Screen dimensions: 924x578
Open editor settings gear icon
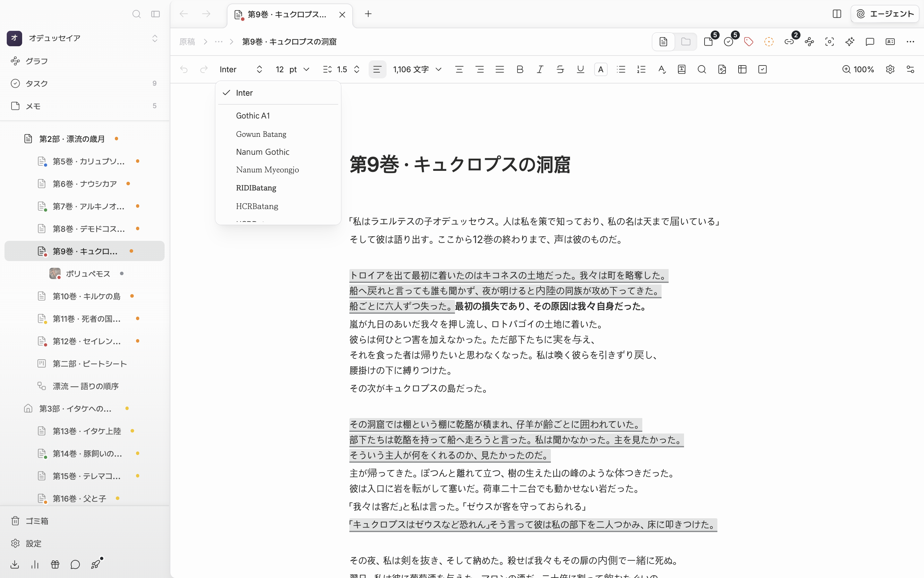(x=890, y=69)
